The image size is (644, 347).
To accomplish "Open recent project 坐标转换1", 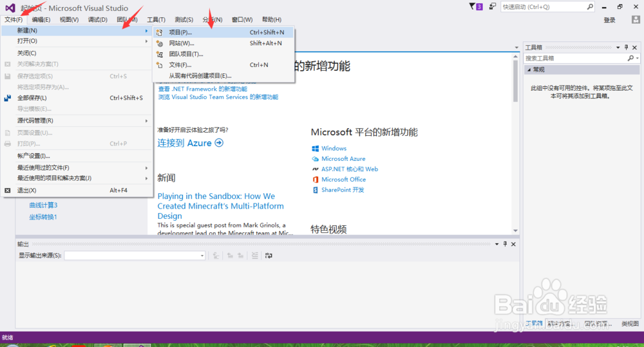I will coord(43,217).
